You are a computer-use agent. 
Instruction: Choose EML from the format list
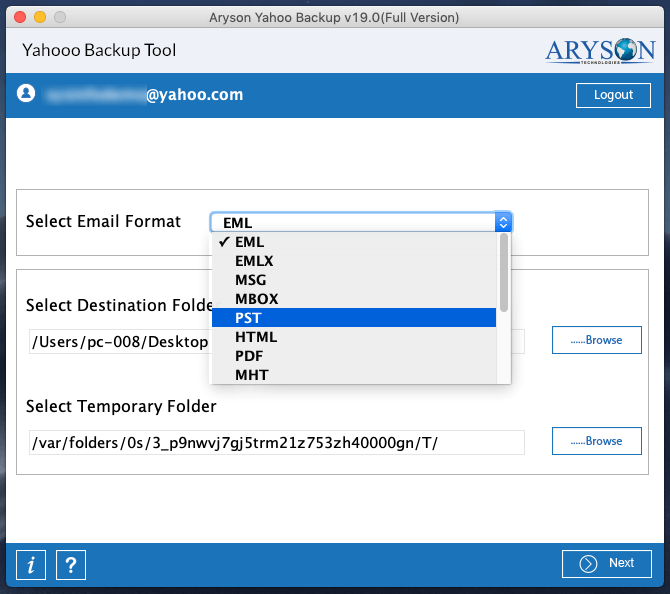click(x=354, y=242)
